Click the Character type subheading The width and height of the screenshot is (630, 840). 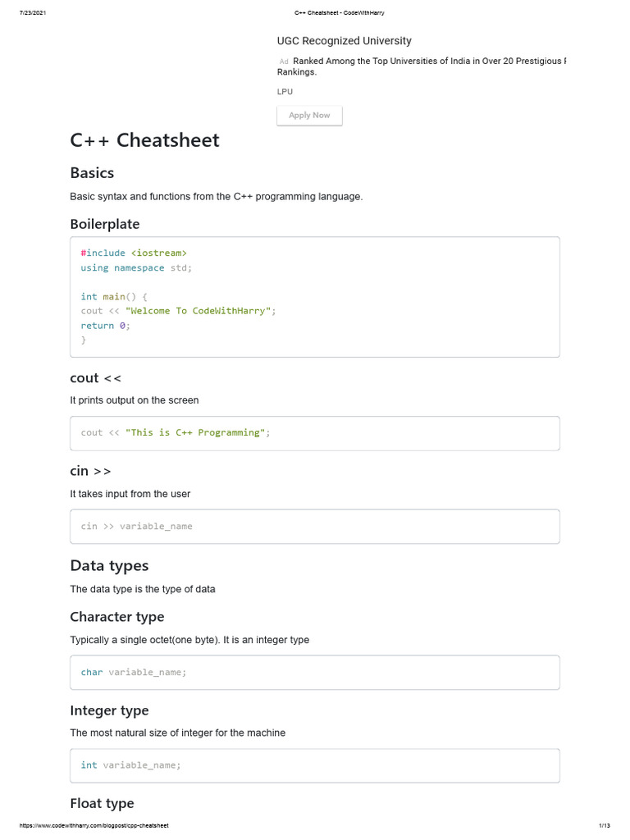pos(117,617)
